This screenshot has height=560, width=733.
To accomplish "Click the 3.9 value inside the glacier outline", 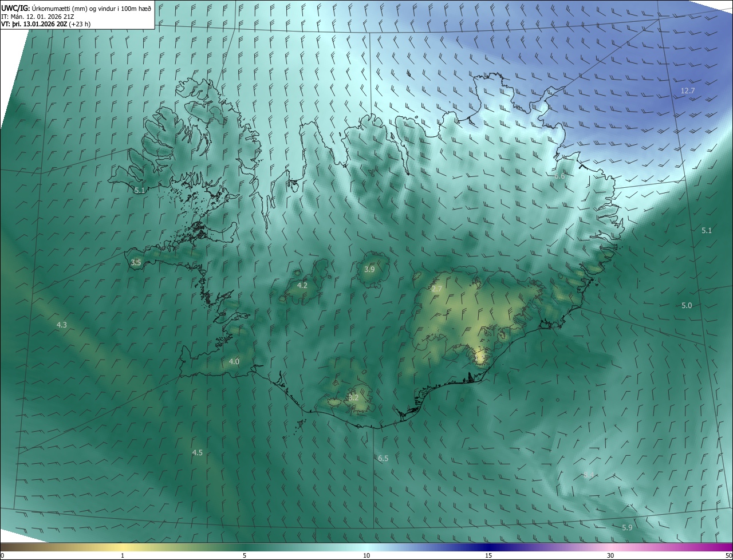I will pyautogui.click(x=369, y=269).
